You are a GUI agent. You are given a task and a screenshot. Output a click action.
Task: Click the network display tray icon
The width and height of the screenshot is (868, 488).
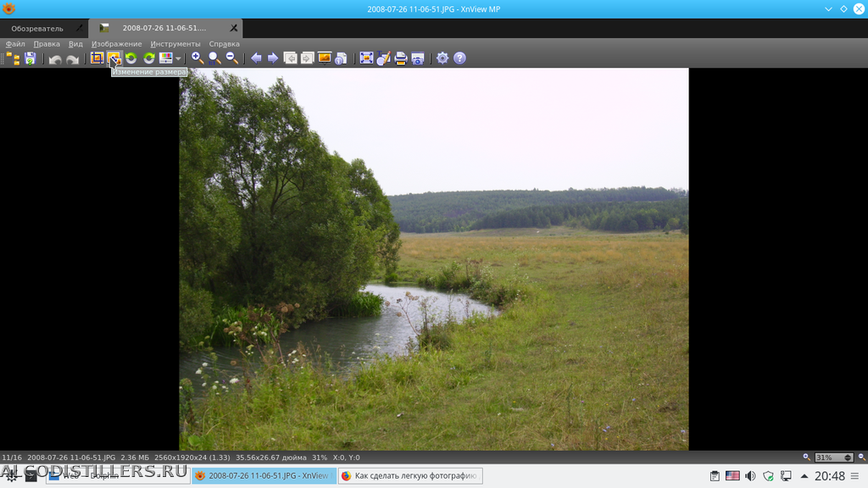click(x=786, y=476)
